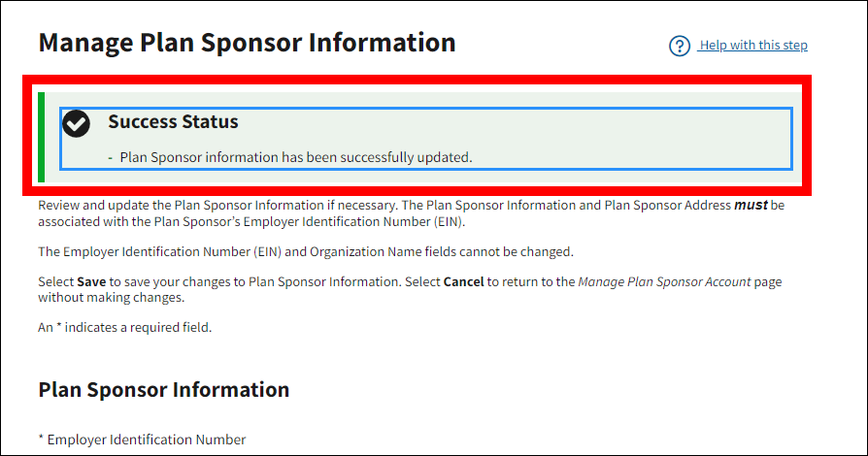The height and width of the screenshot is (456, 868).
Task: Click the 'Manage Plan Sponsor Information' page title
Action: 247,43
